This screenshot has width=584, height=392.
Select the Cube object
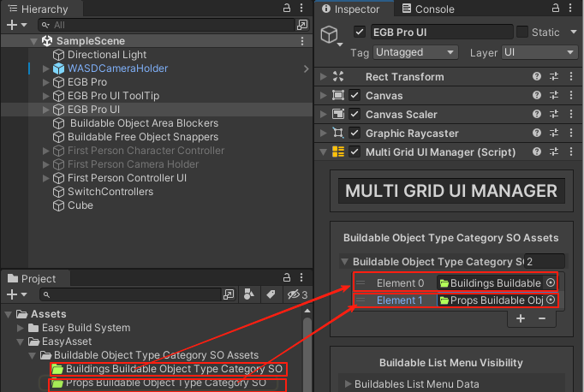point(80,205)
